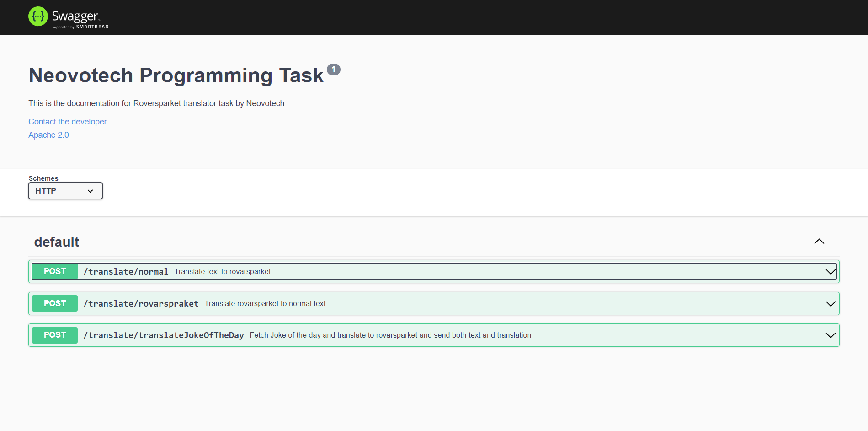
Task: Open the Apache 2.0 license link
Action: tap(48, 135)
